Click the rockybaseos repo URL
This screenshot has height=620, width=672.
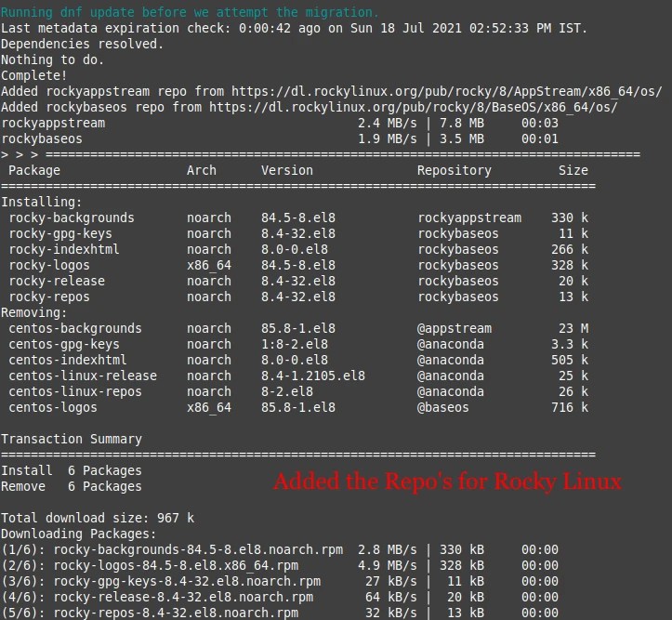(x=413, y=108)
